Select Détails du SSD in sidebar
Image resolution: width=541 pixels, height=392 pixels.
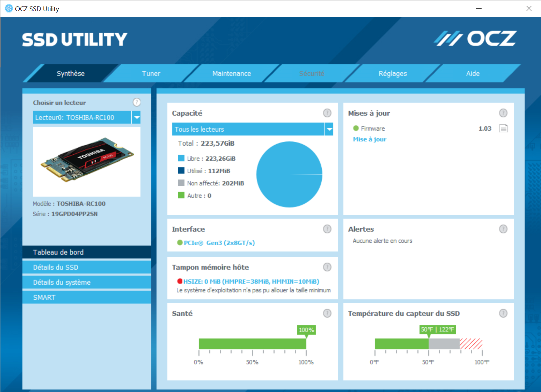[87, 267]
